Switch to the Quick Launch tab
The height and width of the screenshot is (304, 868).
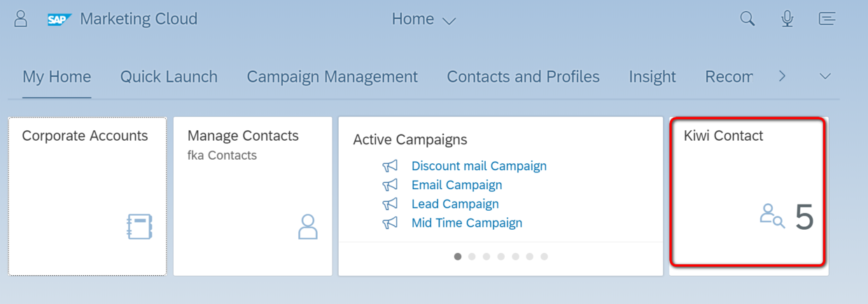point(169,76)
